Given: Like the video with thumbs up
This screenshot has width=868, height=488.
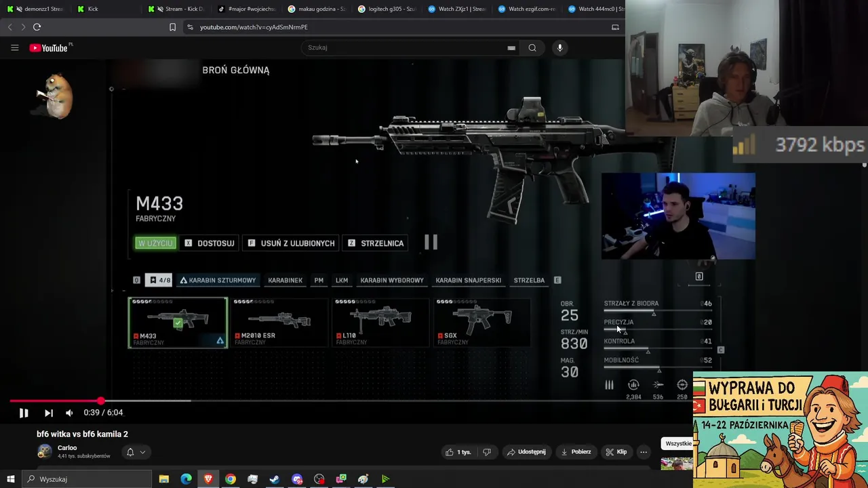Looking at the screenshot, I should coord(458,452).
